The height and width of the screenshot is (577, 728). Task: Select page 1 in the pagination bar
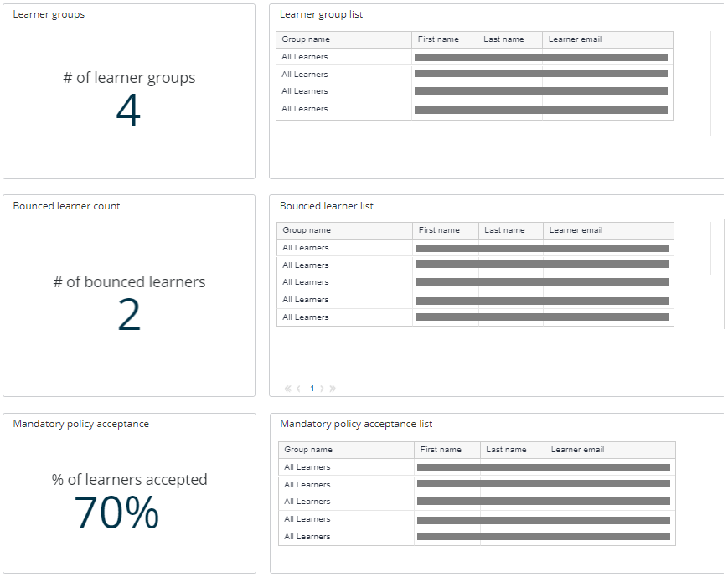(x=312, y=389)
